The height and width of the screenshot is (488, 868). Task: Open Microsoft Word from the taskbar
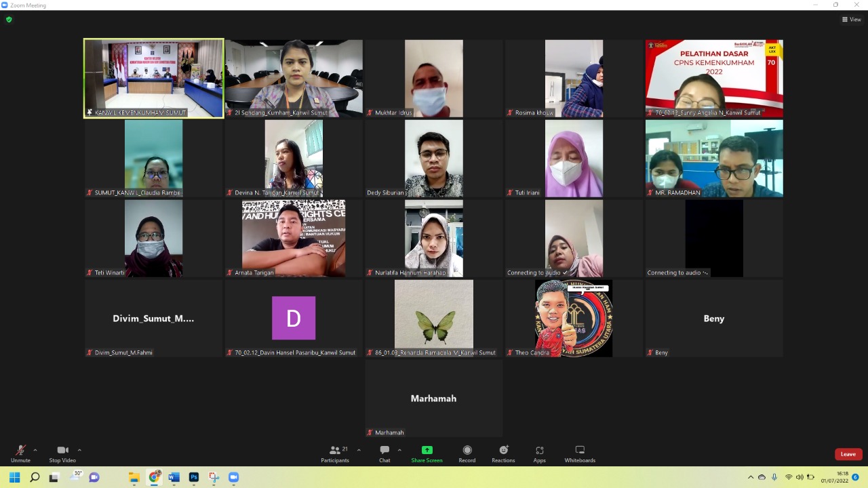pyautogui.click(x=174, y=477)
